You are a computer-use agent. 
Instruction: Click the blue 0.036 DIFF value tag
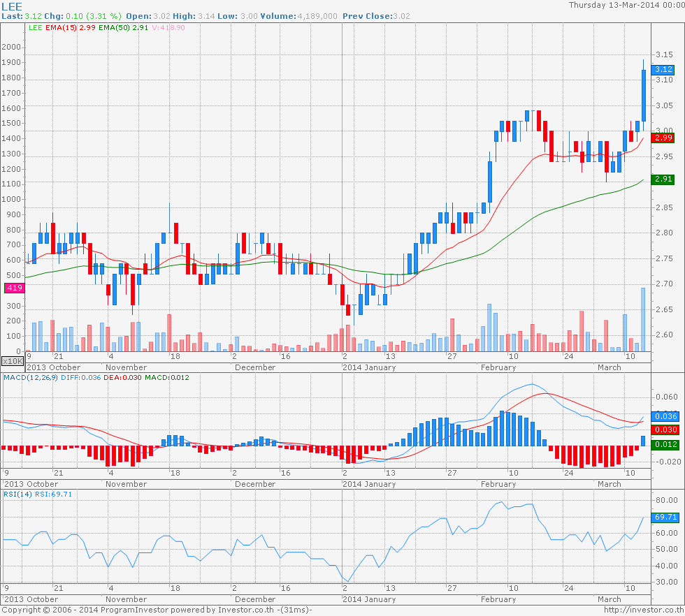(664, 416)
